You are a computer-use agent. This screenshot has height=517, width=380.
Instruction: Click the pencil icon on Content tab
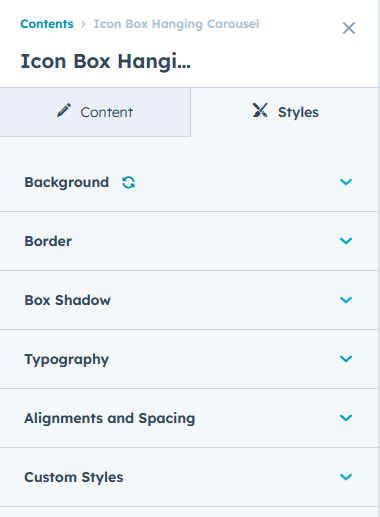tap(64, 110)
